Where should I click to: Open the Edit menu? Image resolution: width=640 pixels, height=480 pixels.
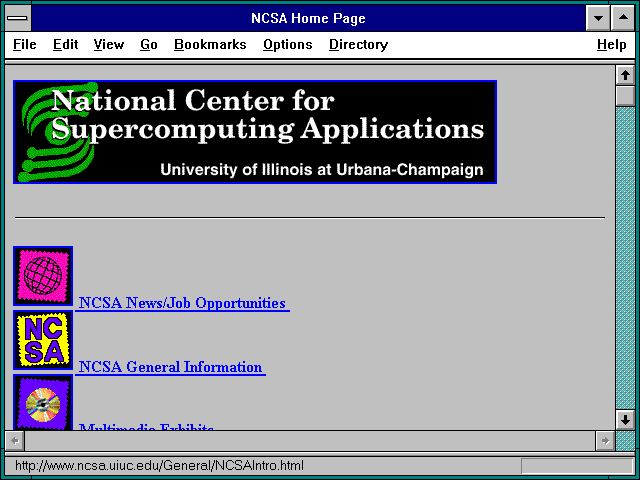click(x=65, y=44)
